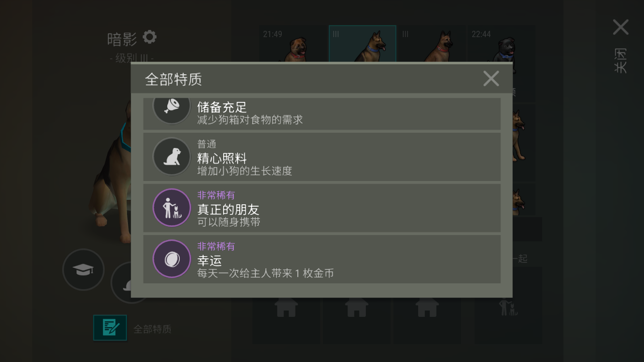Click the 全部特质 text label at bottom
644x362 pixels.
pyautogui.click(x=153, y=329)
